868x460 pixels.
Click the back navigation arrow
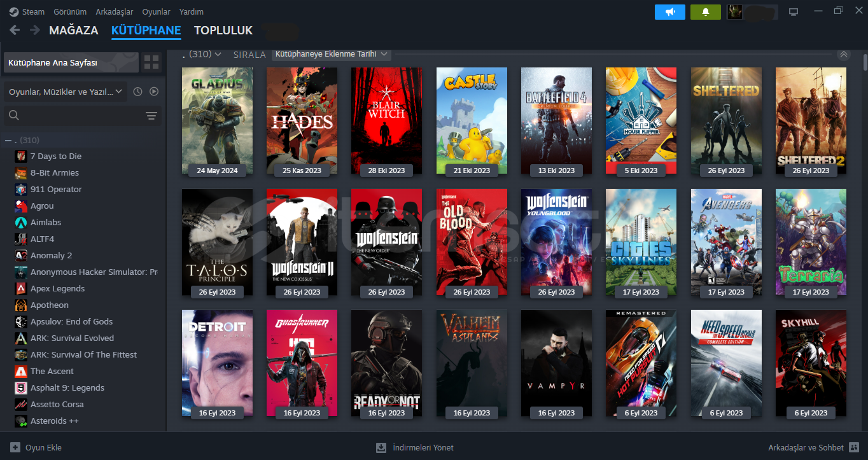(x=15, y=31)
